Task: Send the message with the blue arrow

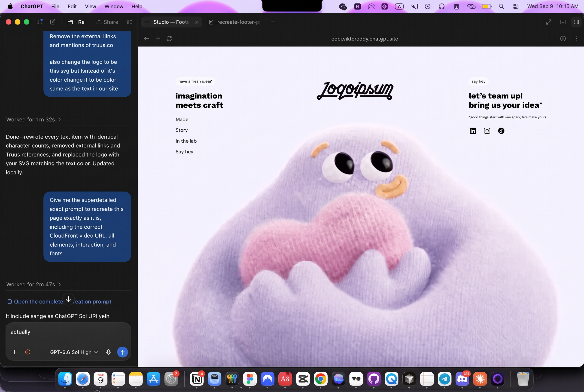Action: tap(122, 352)
